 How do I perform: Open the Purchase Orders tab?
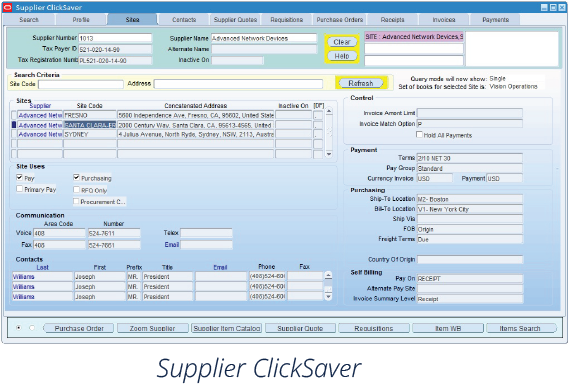pos(340,20)
